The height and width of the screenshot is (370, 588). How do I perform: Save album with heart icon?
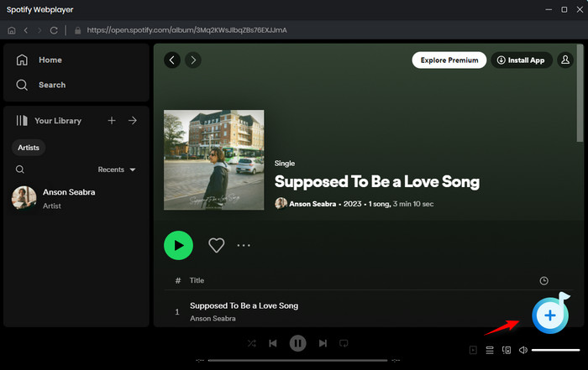(x=217, y=245)
